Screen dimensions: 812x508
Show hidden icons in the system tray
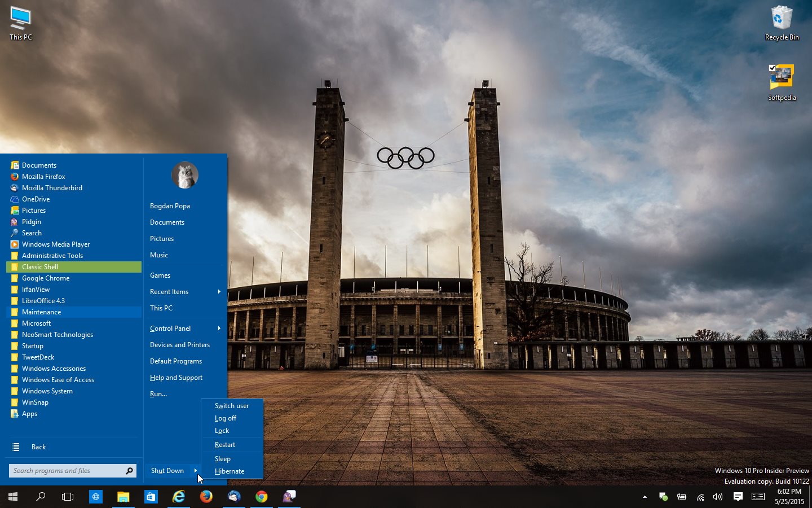click(x=645, y=497)
